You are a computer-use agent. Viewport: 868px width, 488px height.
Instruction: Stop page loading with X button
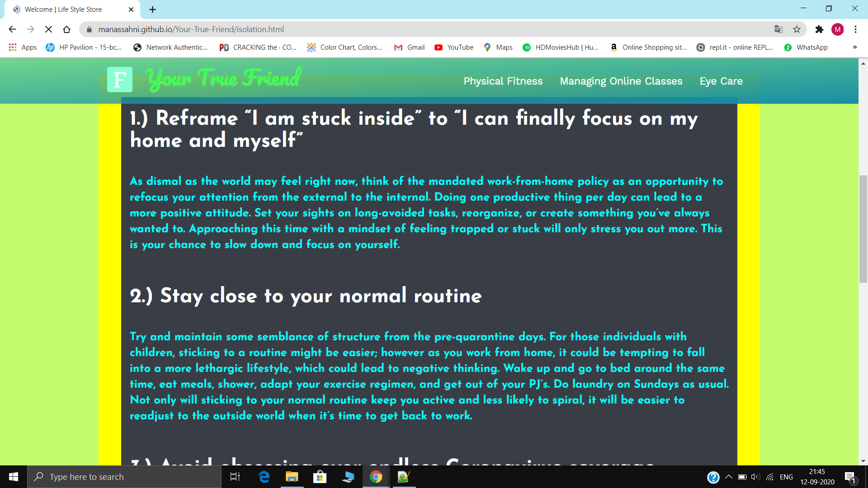pyautogui.click(x=48, y=29)
